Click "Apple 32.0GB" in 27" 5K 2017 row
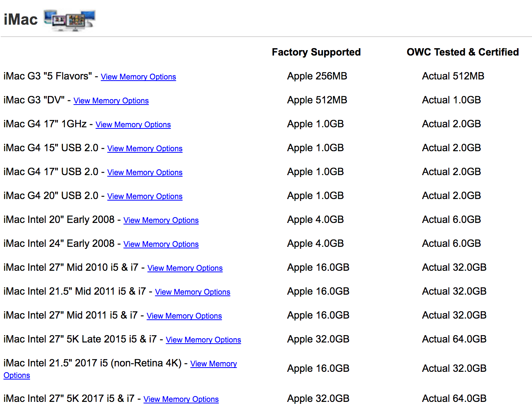 (318, 399)
